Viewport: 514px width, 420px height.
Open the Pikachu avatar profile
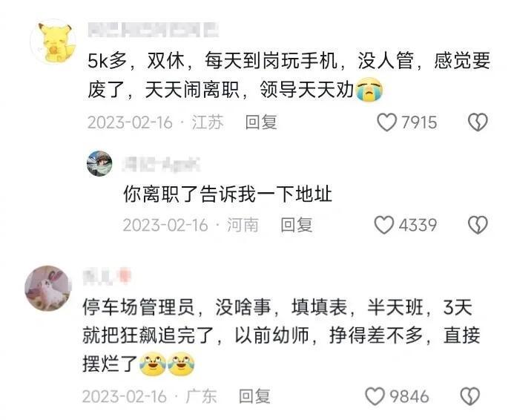pyautogui.click(x=53, y=42)
